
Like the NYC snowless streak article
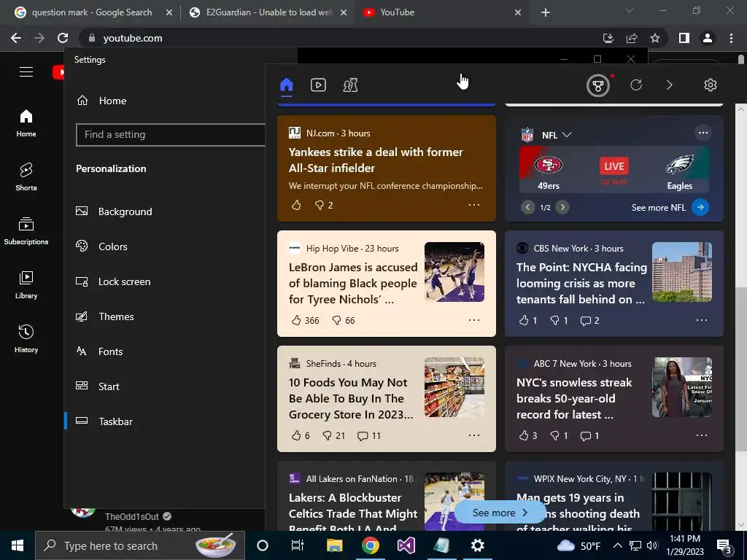528,436
